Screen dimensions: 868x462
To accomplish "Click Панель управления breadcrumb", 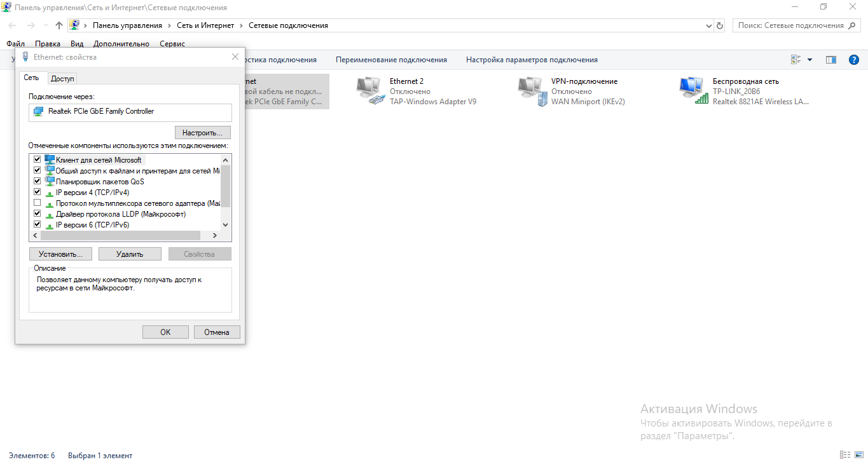I will click(127, 25).
